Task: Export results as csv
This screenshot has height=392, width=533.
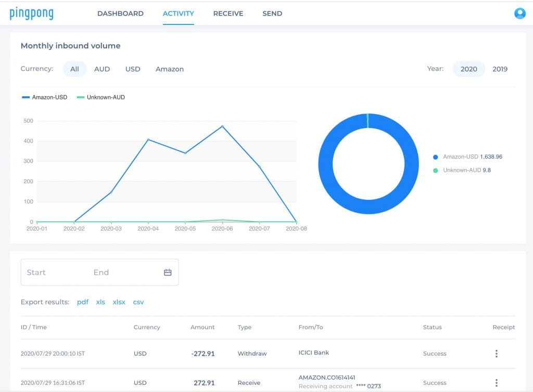Action: [138, 302]
